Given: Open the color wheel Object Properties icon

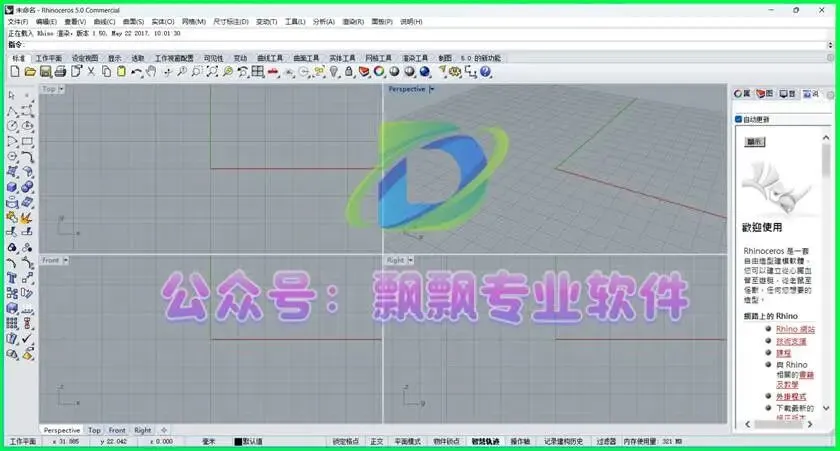Looking at the screenshot, I should pos(379,71).
